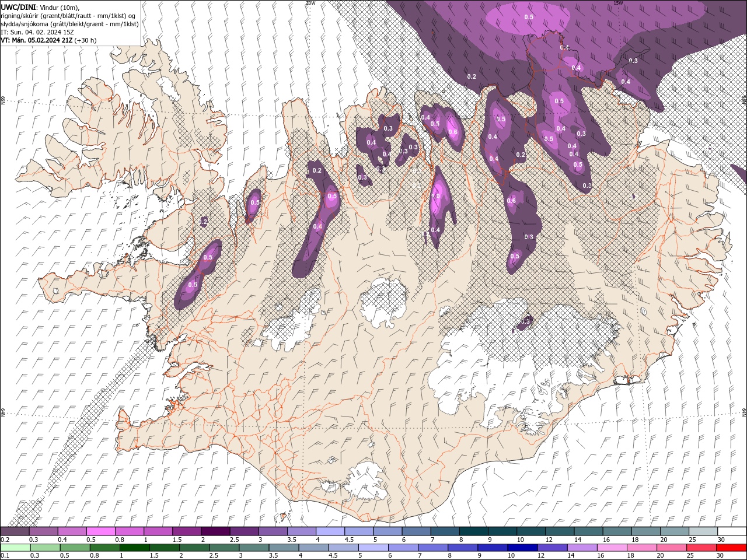Click the 'UWC/DINI: Vindur (10m),' title text

pyautogui.click(x=40, y=7)
